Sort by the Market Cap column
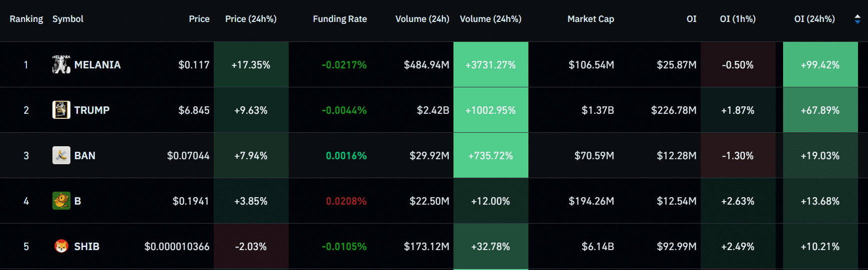Viewport: 868px width, 270px height. pyautogui.click(x=590, y=19)
